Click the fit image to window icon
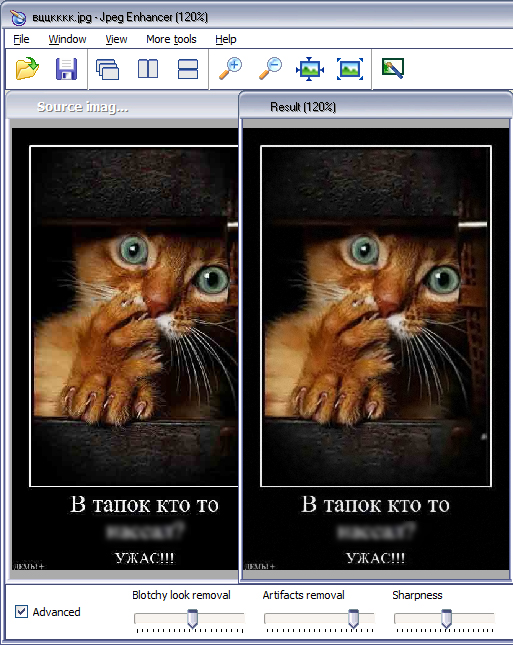The image size is (513, 645). [x=310, y=69]
